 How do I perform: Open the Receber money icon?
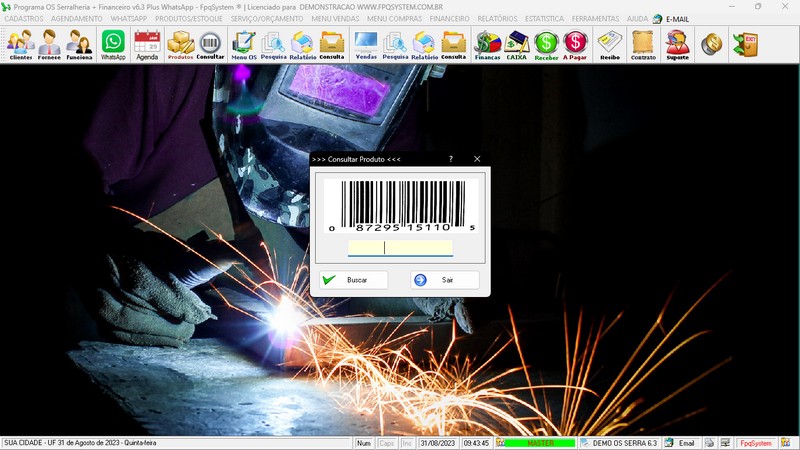546,44
